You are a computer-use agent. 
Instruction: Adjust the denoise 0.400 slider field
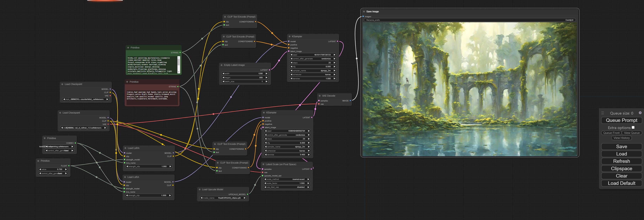287,155
